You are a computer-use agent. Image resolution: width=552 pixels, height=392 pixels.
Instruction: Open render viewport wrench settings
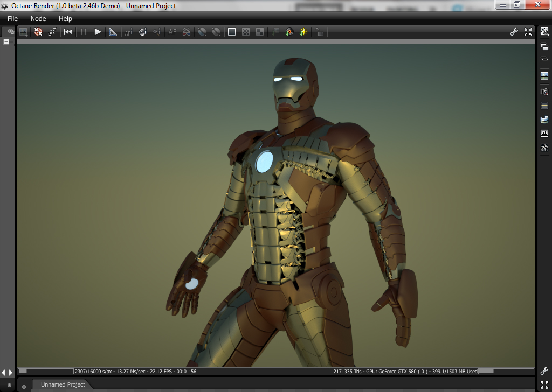click(x=514, y=32)
